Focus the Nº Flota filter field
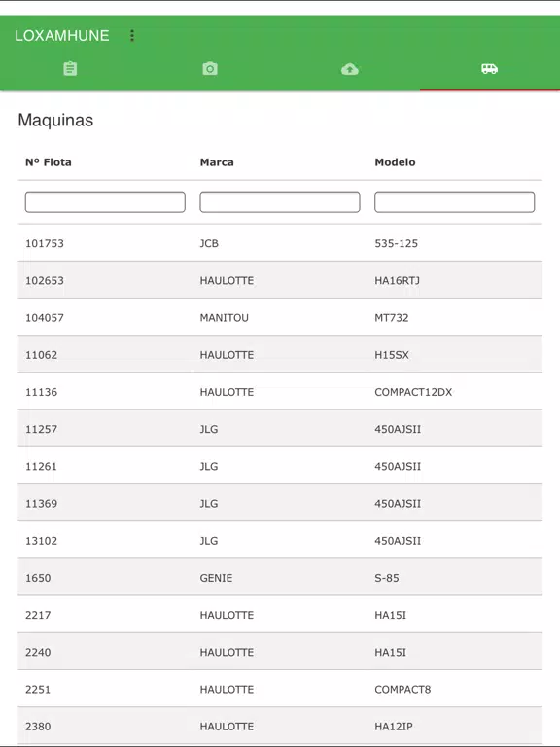This screenshot has width=560, height=747. pos(105,202)
